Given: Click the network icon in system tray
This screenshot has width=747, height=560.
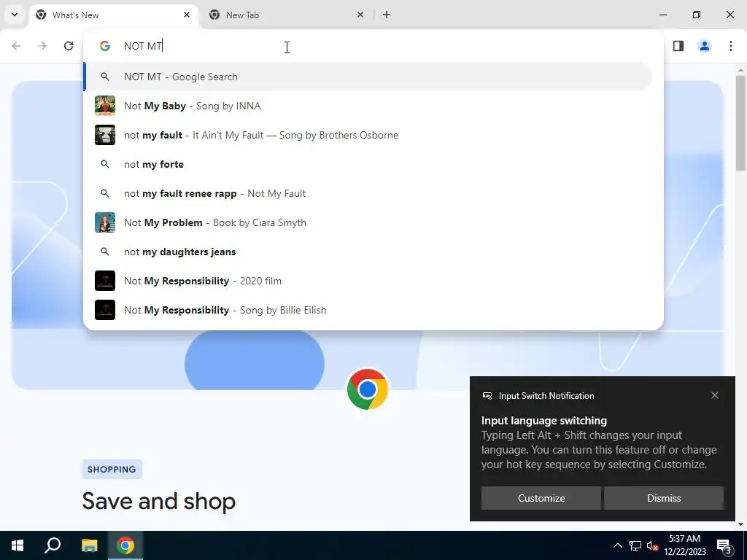Looking at the screenshot, I should click(635, 545).
